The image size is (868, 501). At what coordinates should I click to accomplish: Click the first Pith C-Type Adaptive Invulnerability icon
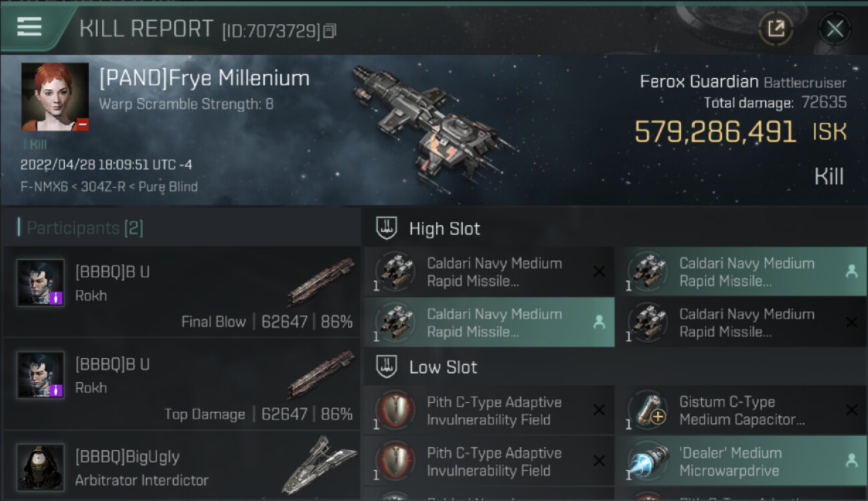pyautogui.click(x=395, y=410)
